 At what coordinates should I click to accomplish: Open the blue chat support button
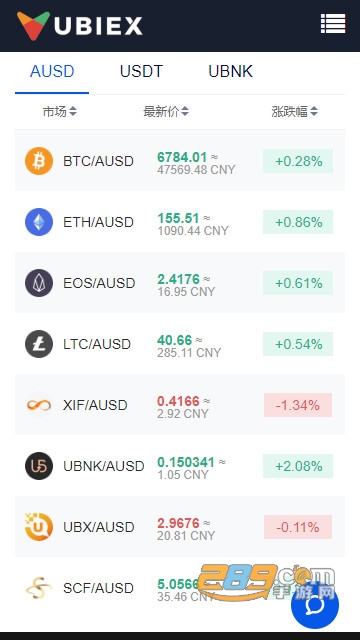pos(315,605)
